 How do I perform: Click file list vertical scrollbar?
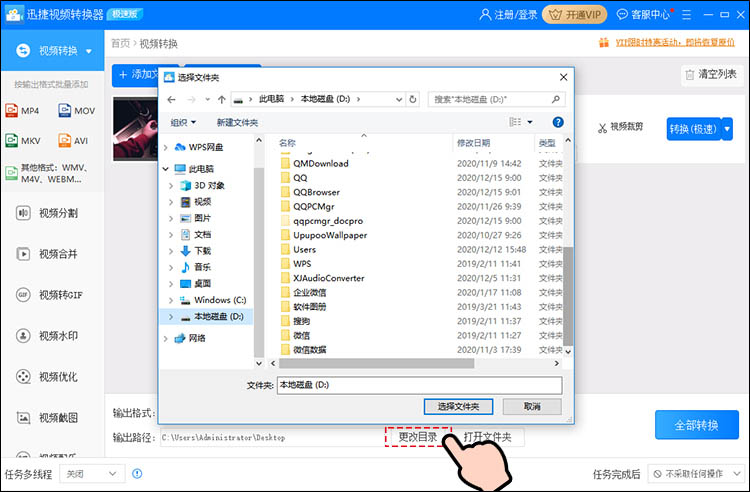click(568, 296)
